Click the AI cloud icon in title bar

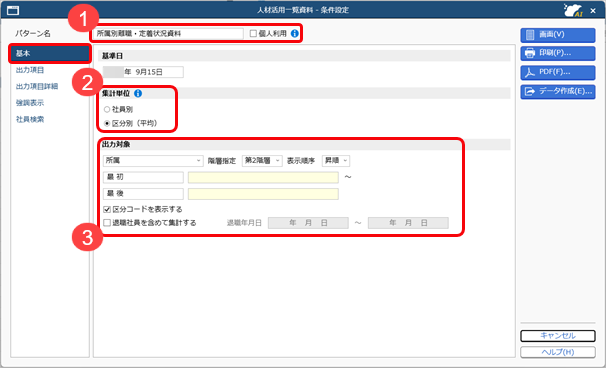pyautogui.click(x=573, y=10)
